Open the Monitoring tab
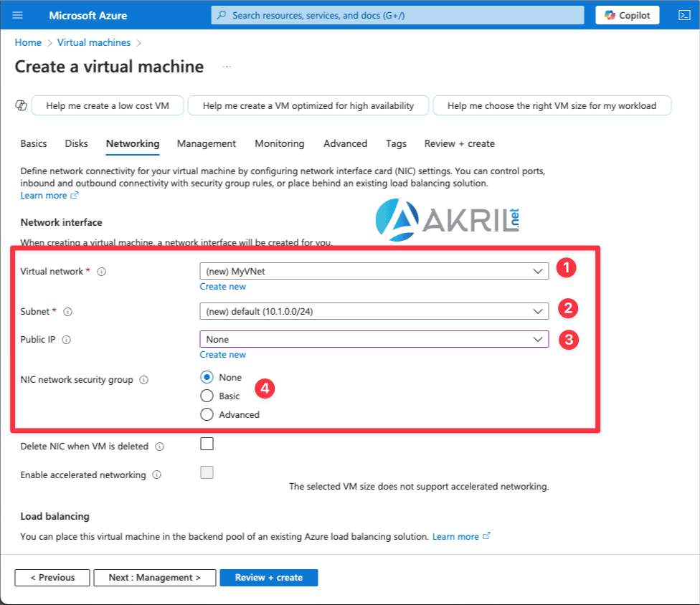This screenshot has width=700, height=605. [280, 143]
